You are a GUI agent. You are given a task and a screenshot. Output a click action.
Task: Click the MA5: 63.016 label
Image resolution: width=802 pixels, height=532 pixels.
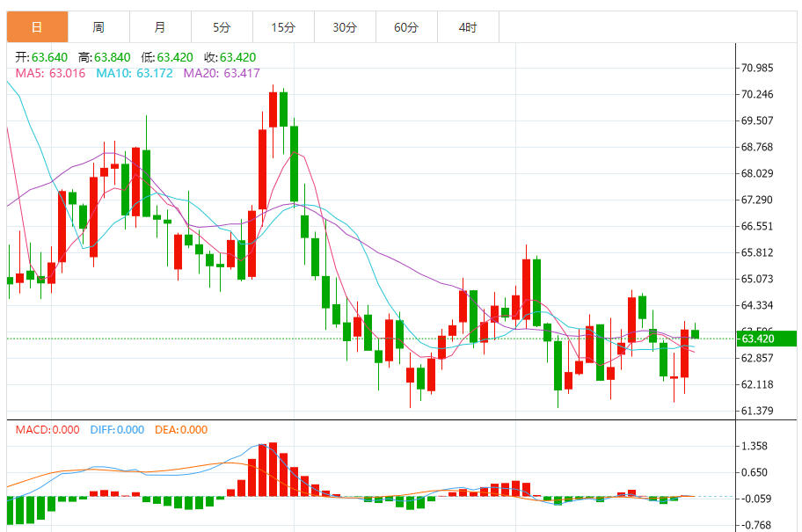pyautogui.click(x=50, y=73)
